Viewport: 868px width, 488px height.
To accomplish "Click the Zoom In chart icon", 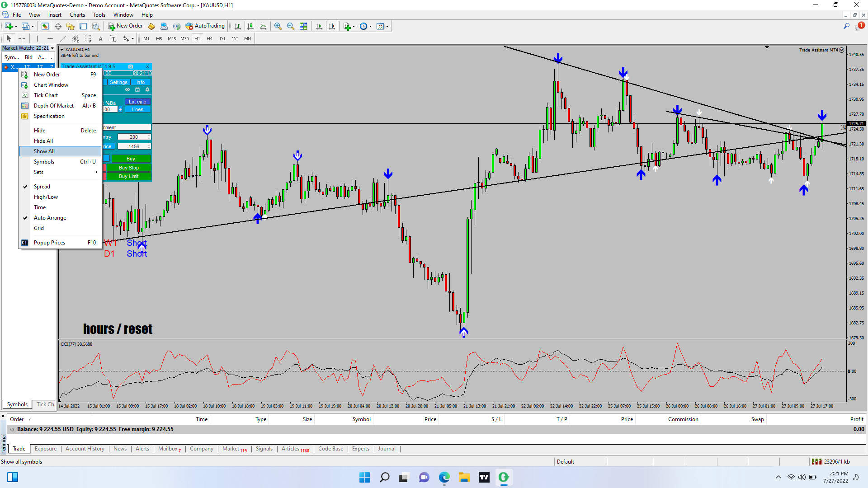I will coord(278,26).
